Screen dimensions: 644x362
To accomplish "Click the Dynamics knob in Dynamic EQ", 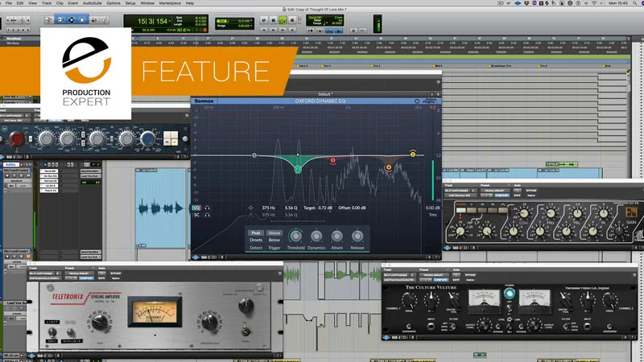I will [x=316, y=236].
